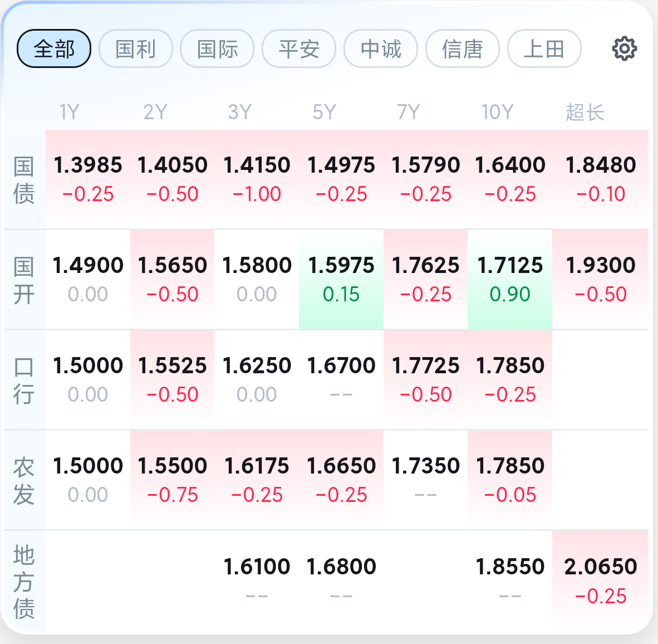This screenshot has width=658, height=644.
Task: Click the 超长 column header
Action: coord(585,113)
